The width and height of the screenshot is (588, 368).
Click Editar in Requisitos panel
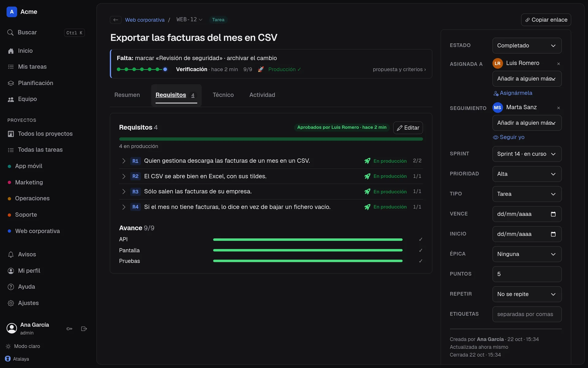408,128
